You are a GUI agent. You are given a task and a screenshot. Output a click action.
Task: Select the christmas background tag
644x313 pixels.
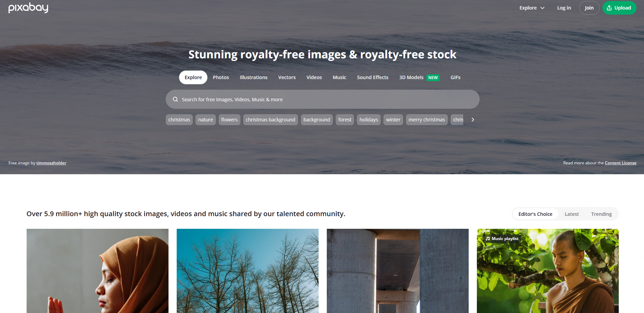click(x=270, y=120)
